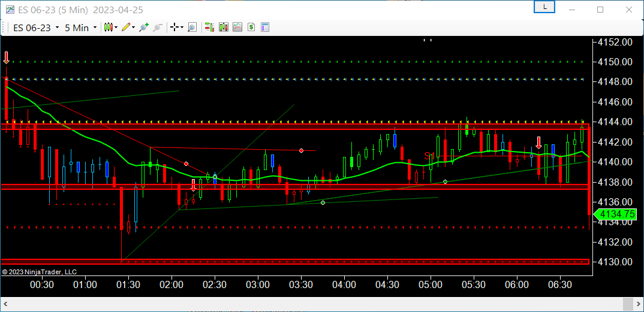Click the zoom in magnifier icon

(x=143, y=28)
